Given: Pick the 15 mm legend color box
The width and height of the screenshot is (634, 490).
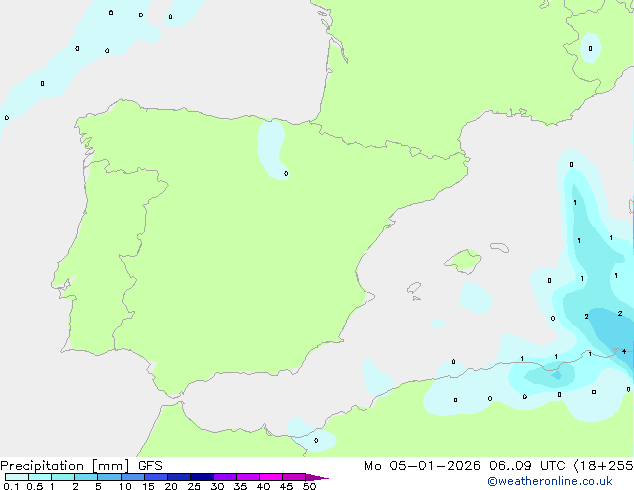Looking at the screenshot, I should coord(156,477).
